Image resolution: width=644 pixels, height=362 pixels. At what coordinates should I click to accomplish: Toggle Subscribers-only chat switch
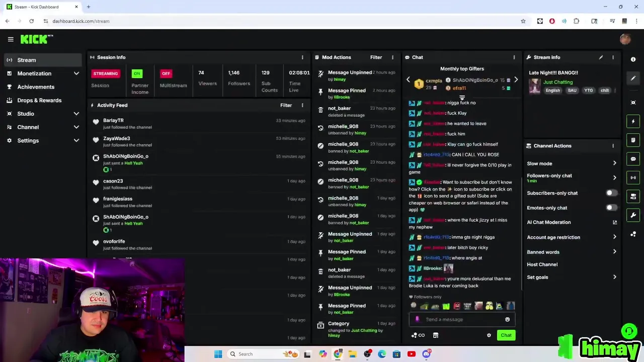(x=611, y=193)
